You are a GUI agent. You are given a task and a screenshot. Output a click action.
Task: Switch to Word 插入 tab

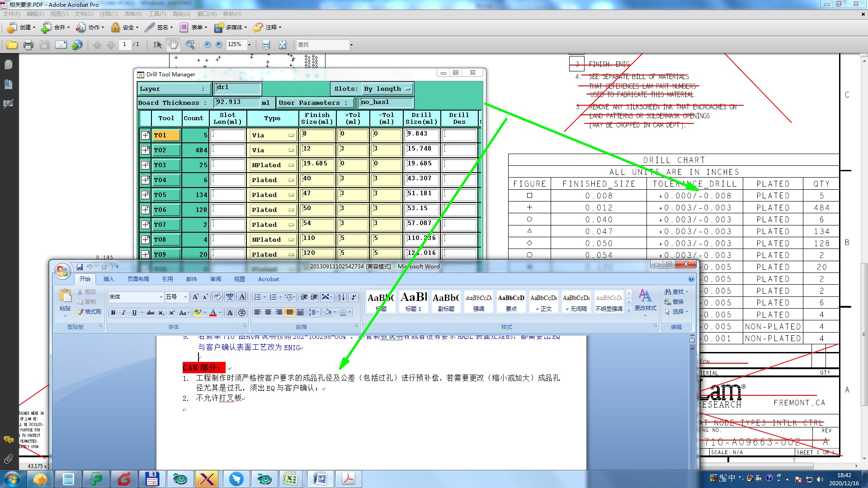[x=109, y=279]
